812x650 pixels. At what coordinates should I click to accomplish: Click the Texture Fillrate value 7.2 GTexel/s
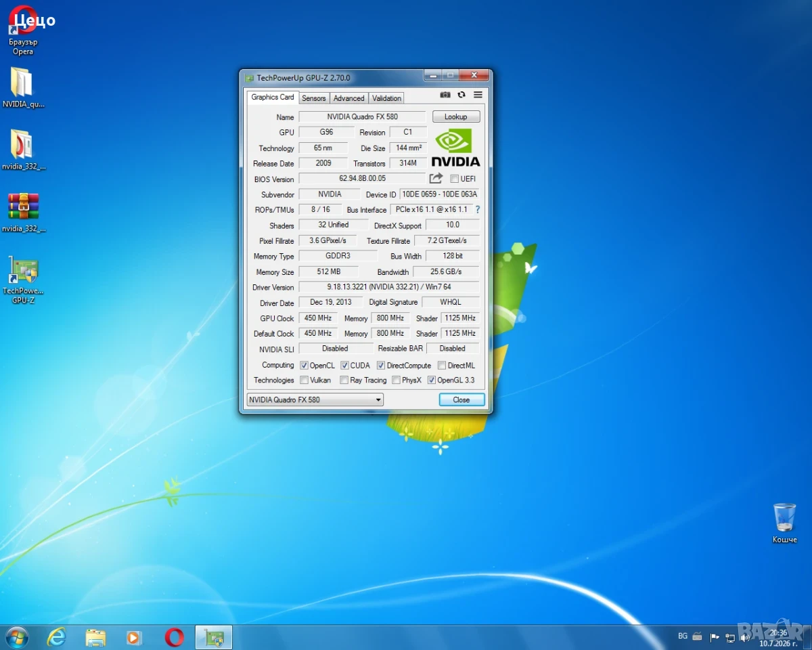click(447, 240)
